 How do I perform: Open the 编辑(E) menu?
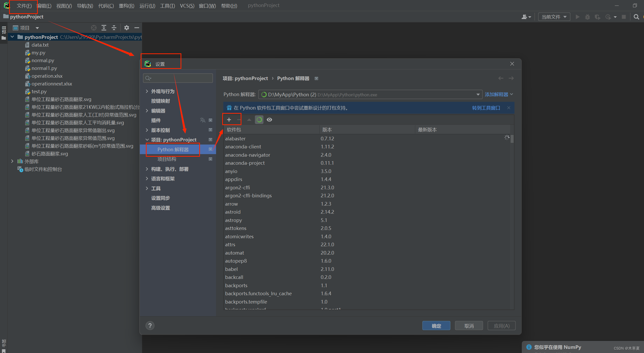(44, 6)
